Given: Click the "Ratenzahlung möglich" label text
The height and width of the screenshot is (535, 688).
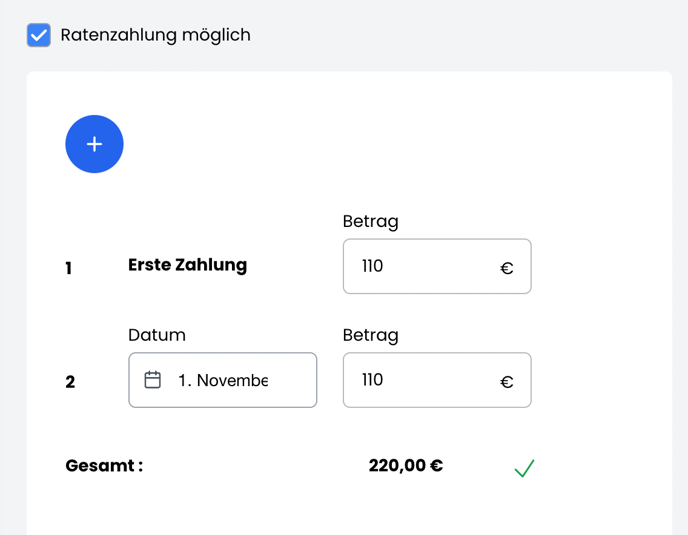Looking at the screenshot, I should [x=155, y=35].
